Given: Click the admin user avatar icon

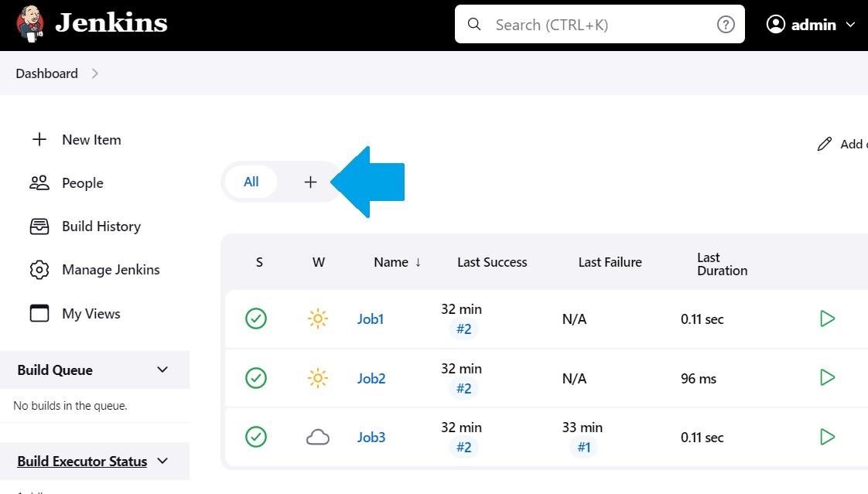Looking at the screenshot, I should (776, 24).
